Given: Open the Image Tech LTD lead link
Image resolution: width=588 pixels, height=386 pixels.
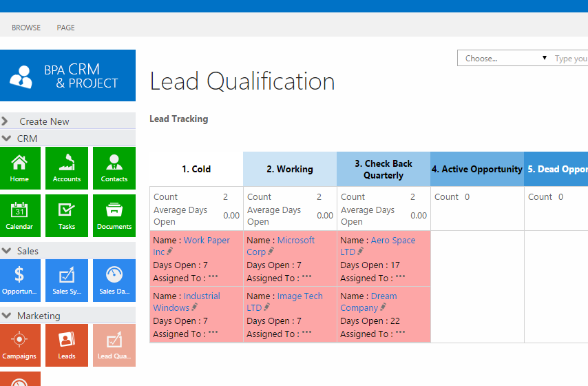Looking at the screenshot, I should (284, 302).
